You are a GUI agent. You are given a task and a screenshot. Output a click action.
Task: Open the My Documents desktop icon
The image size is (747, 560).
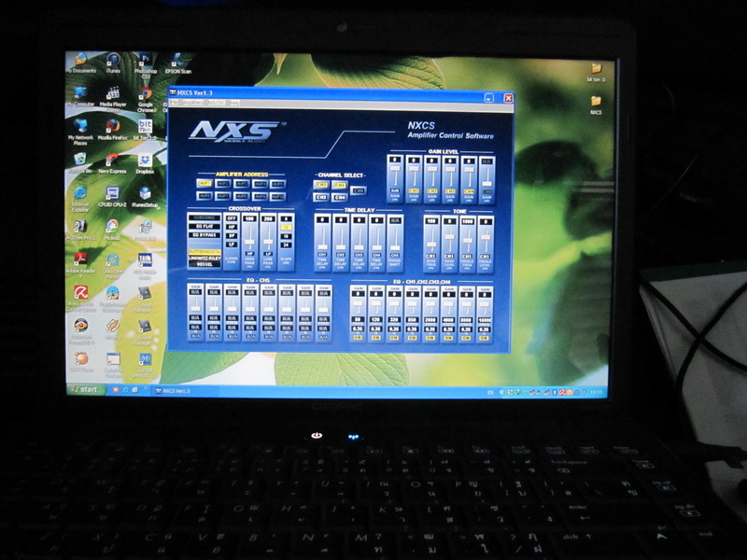tap(80, 63)
